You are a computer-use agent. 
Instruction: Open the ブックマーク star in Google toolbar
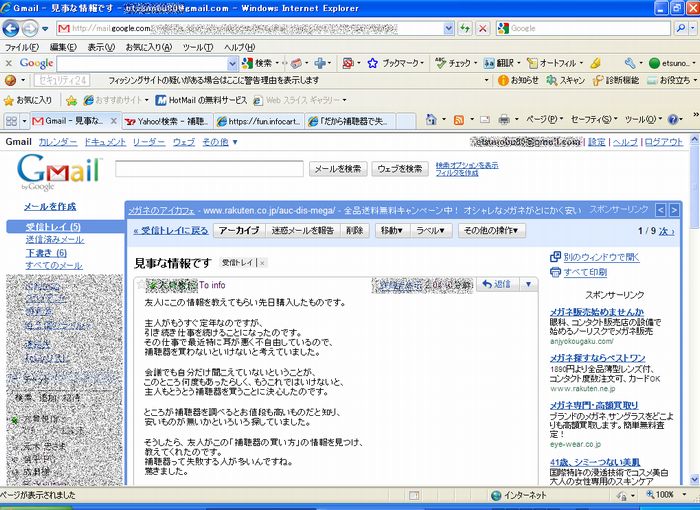(x=373, y=63)
